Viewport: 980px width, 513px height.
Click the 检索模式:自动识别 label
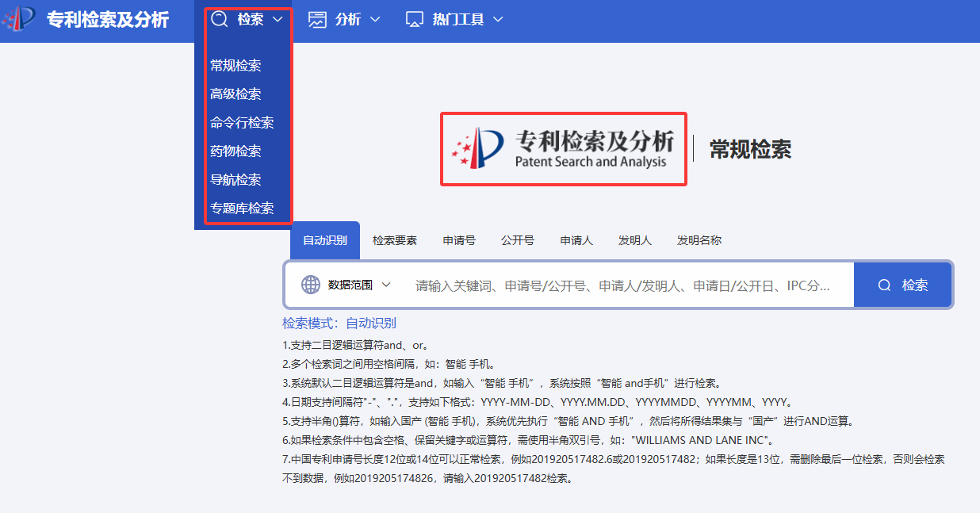click(339, 323)
